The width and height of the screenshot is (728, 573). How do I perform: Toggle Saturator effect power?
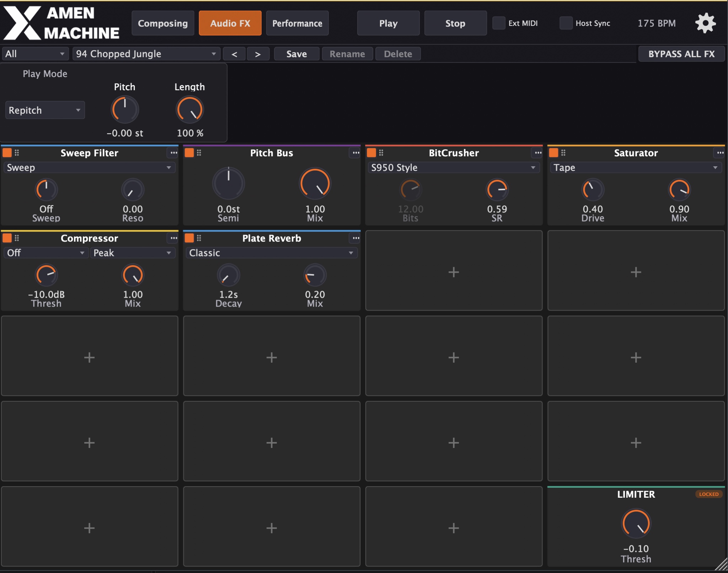[x=554, y=153]
